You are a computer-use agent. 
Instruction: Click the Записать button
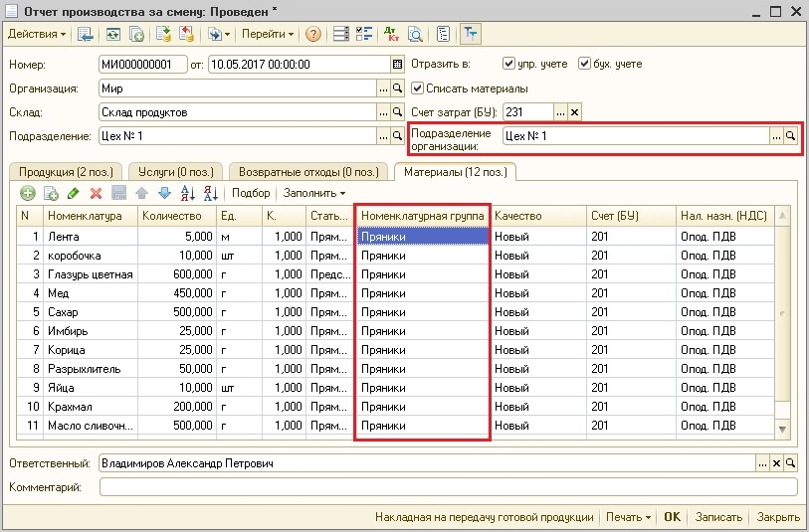718,517
